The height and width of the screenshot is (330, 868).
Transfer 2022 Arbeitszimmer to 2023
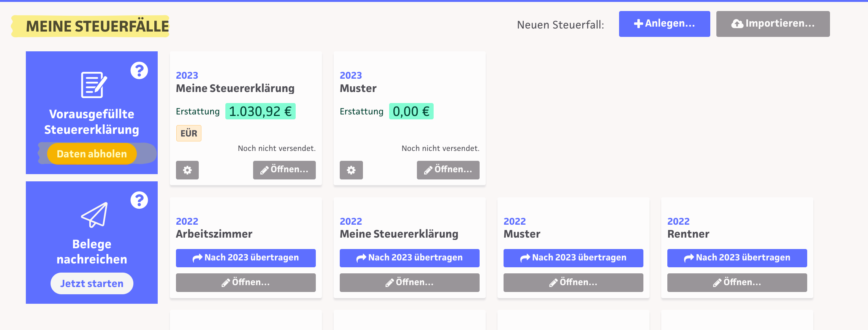[246, 258]
